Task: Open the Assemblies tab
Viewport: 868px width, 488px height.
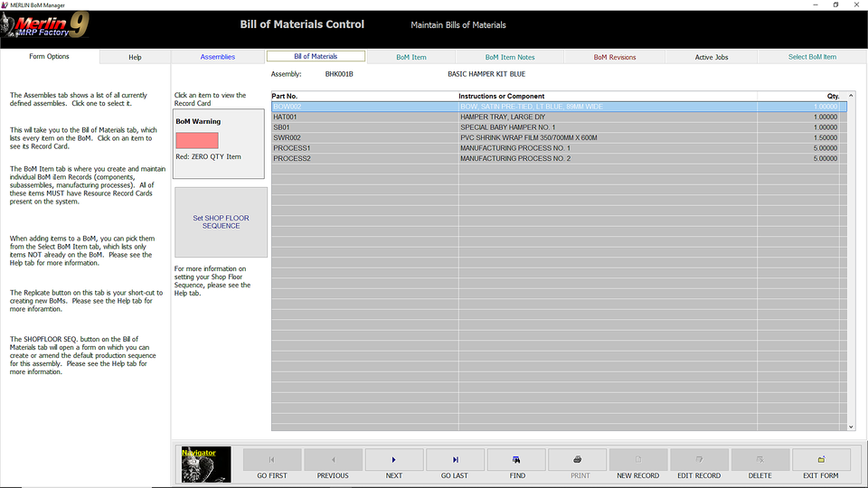Action: (218, 57)
